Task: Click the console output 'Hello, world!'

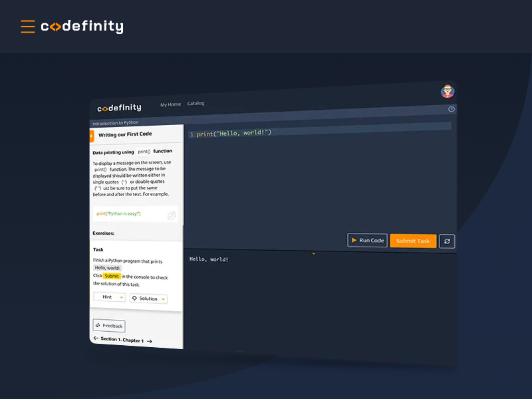Action: click(x=209, y=259)
